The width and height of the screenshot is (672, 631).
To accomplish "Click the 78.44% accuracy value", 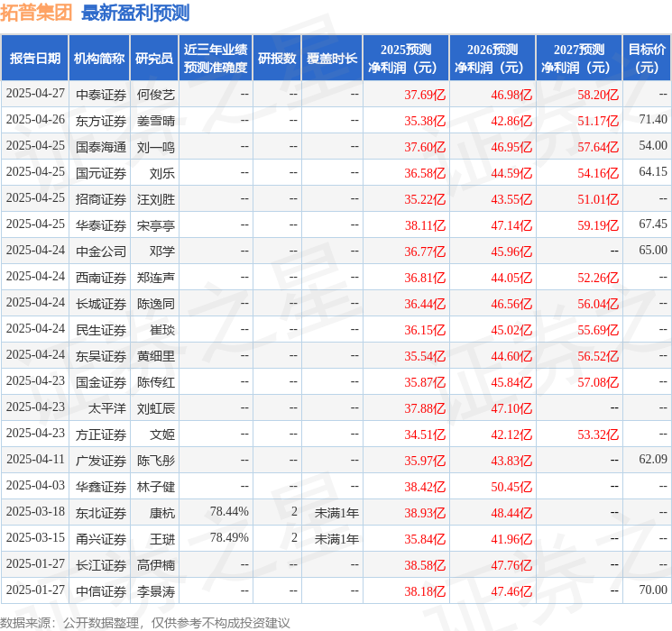I will (229, 512).
